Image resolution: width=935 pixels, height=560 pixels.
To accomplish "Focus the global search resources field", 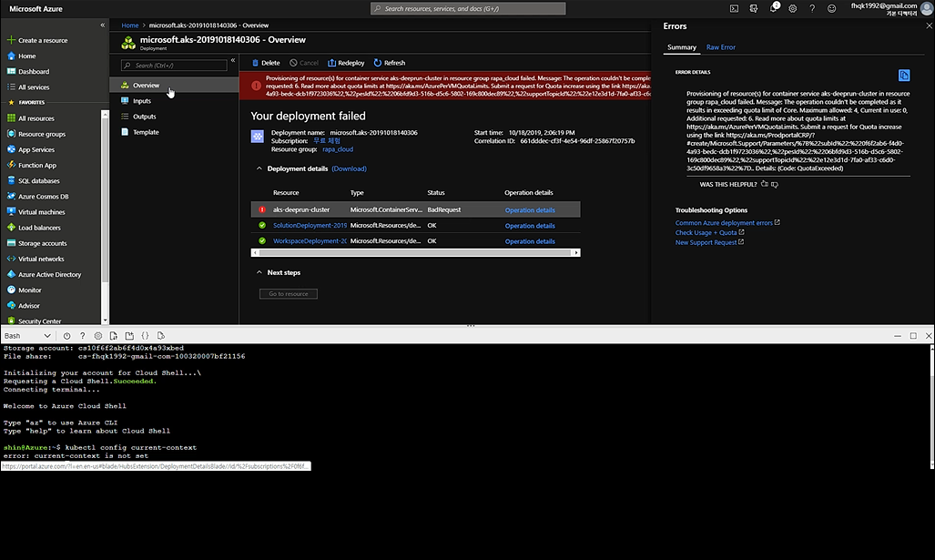I will (x=468, y=8).
